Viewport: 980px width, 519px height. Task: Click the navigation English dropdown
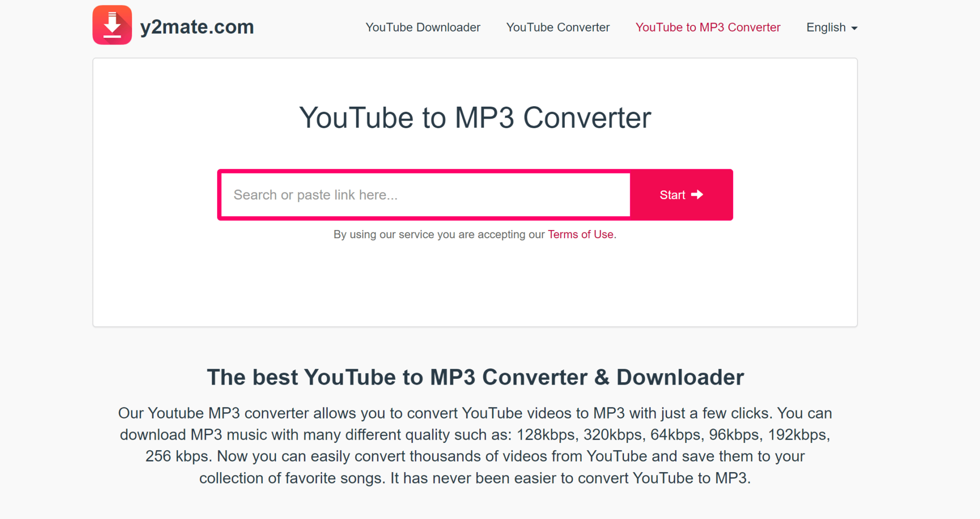[834, 27]
